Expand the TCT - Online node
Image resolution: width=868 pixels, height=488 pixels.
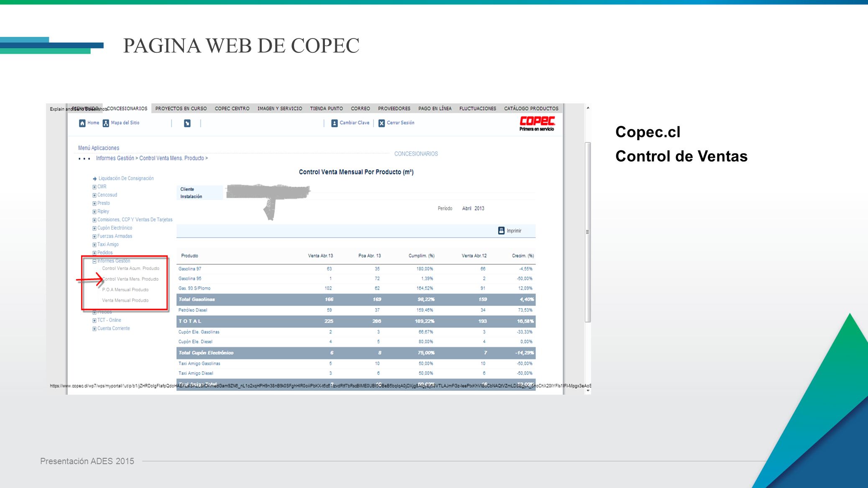tap(94, 321)
